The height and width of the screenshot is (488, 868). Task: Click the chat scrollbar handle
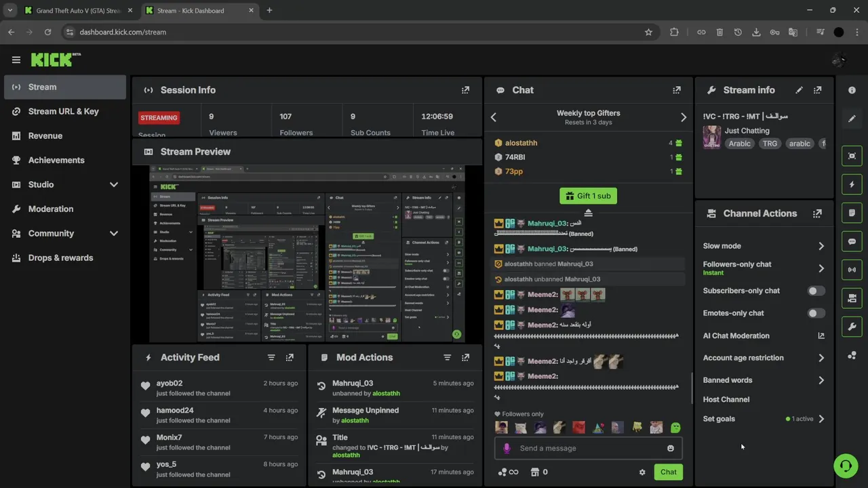[692, 388]
